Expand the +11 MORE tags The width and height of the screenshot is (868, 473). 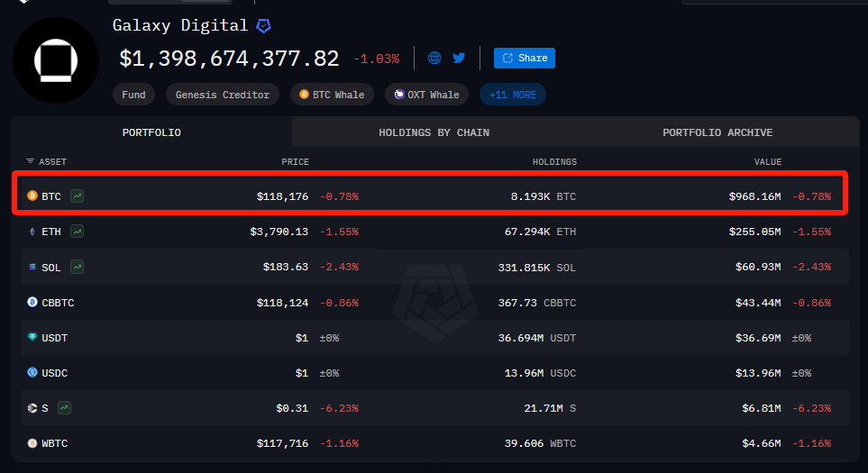coord(513,95)
